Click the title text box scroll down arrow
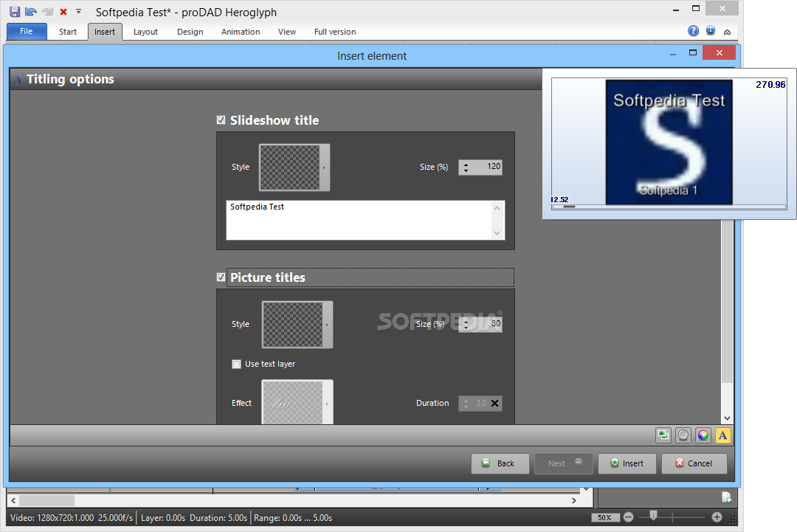The image size is (797, 532). point(497,232)
